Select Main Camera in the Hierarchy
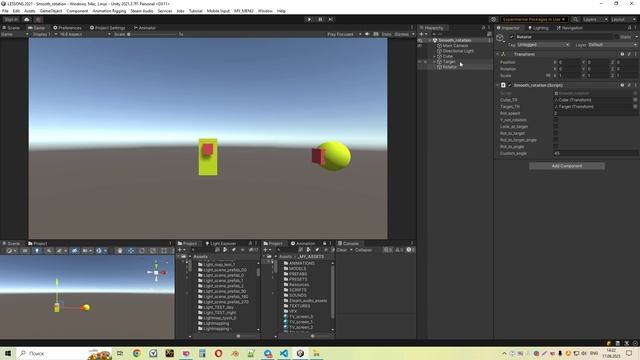 tap(455, 46)
